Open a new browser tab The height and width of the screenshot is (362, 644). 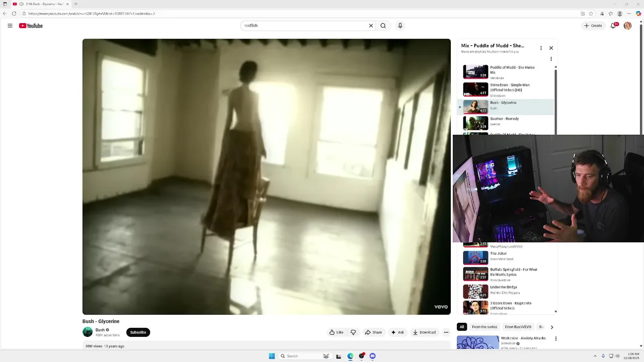pyautogui.click(x=75, y=4)
